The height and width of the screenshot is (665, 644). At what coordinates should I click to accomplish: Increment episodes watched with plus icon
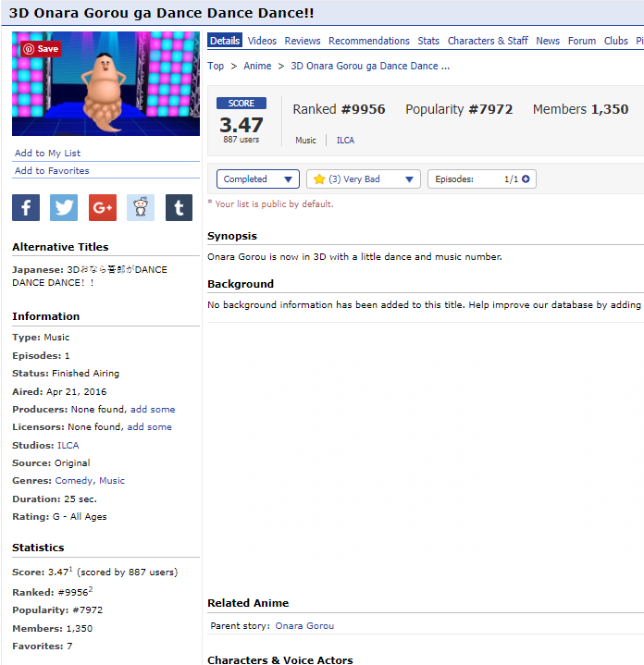click(x=526, y=179)
